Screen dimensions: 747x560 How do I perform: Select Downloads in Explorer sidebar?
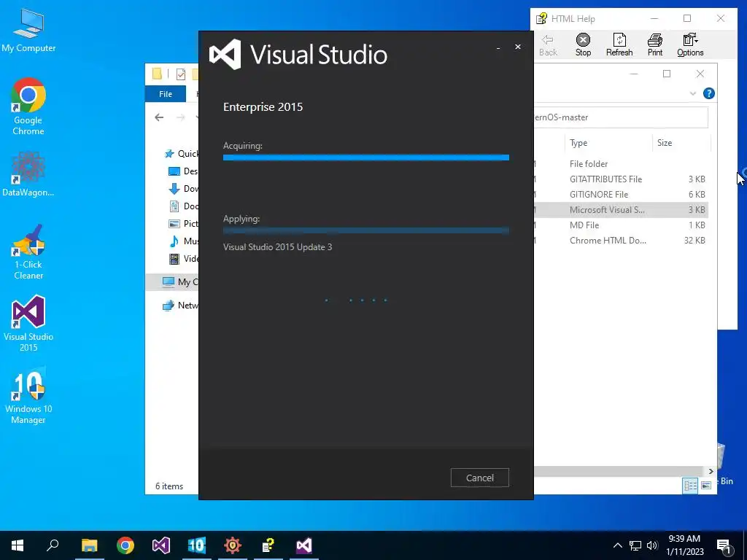(183, 189)
